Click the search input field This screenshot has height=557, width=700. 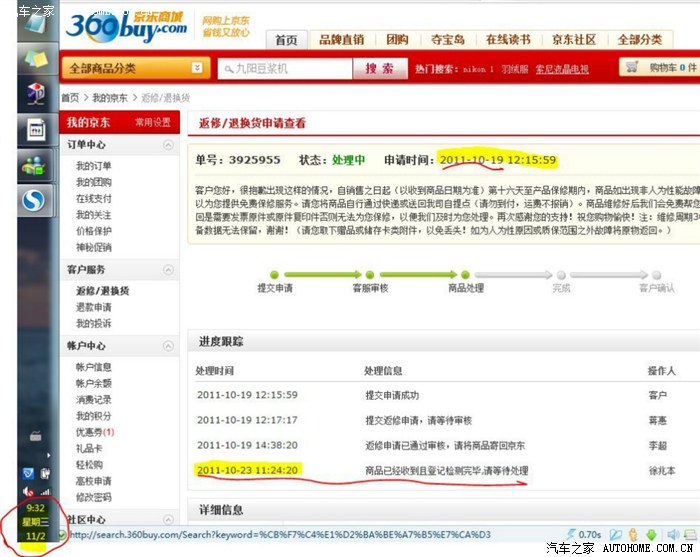(285, 69)
